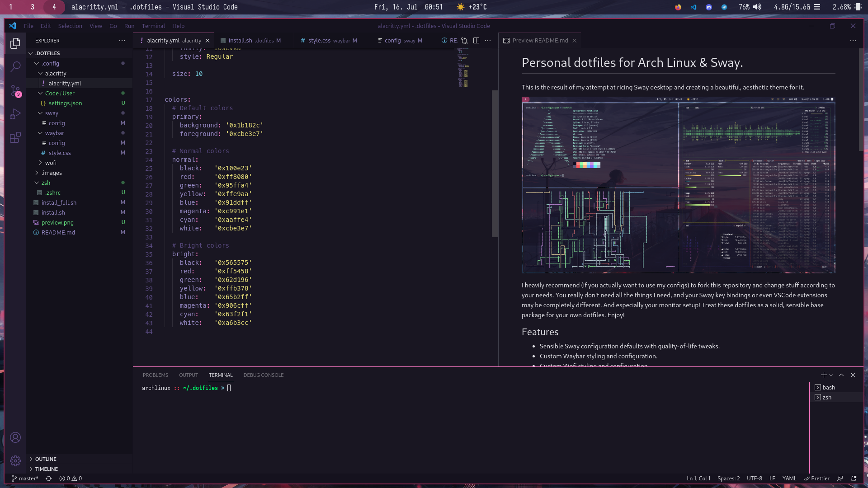The width and height of the screenshot is (868, 488).
Task: Open Source Control view with badge
Action: tap(15, 90)
